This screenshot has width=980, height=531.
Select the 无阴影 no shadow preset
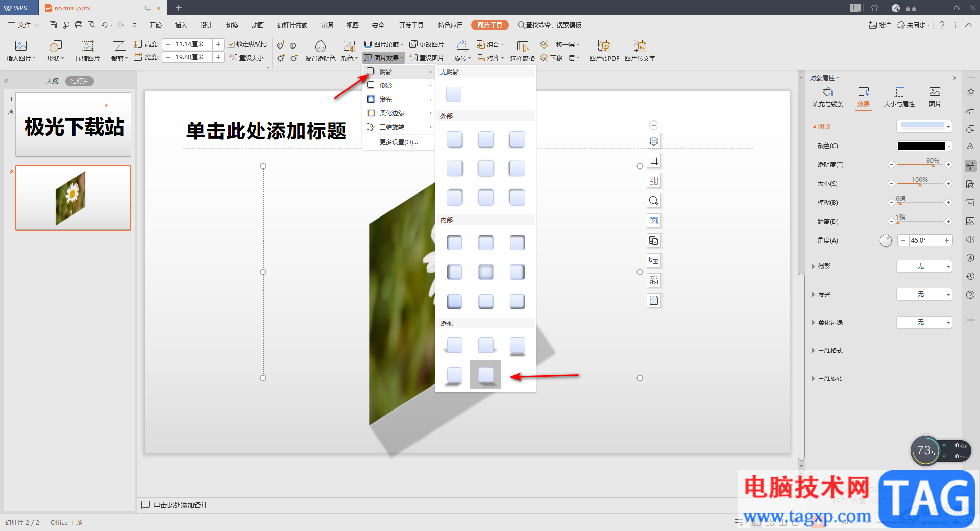[x=453, y=94]
